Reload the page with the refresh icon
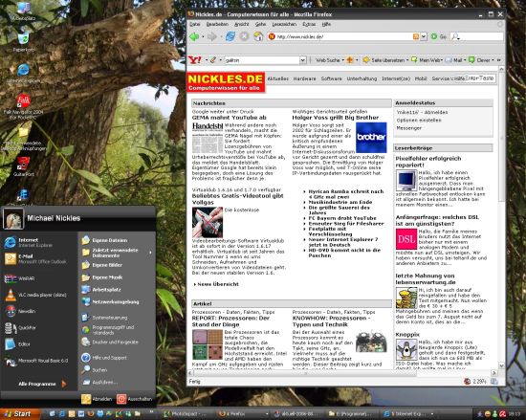The image size is (526, 420). pyautogui.click(x=230, y=36)
